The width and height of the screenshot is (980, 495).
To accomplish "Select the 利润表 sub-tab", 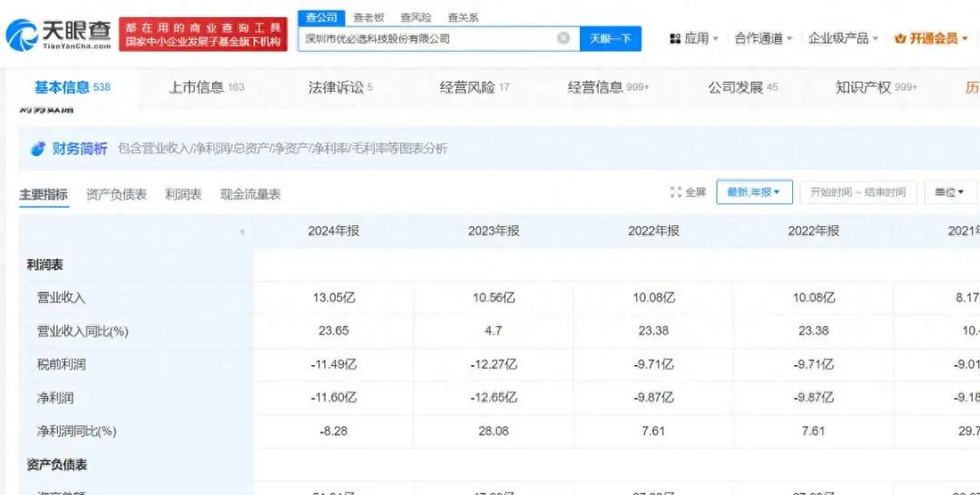I will pyautogui.click(x=183, y=194).
